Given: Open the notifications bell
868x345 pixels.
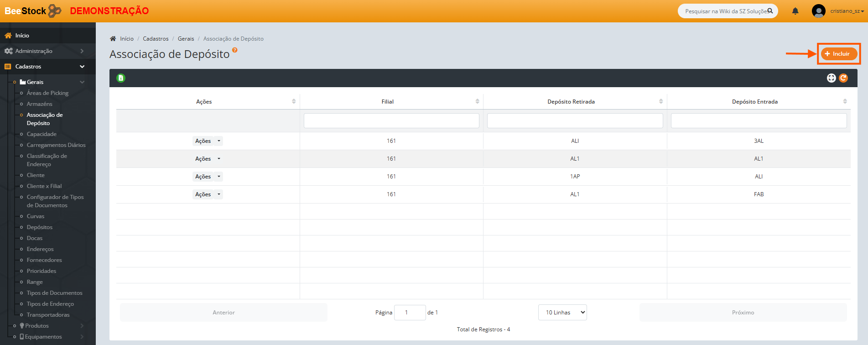Looking at the screenshot, I should (795, 11).
